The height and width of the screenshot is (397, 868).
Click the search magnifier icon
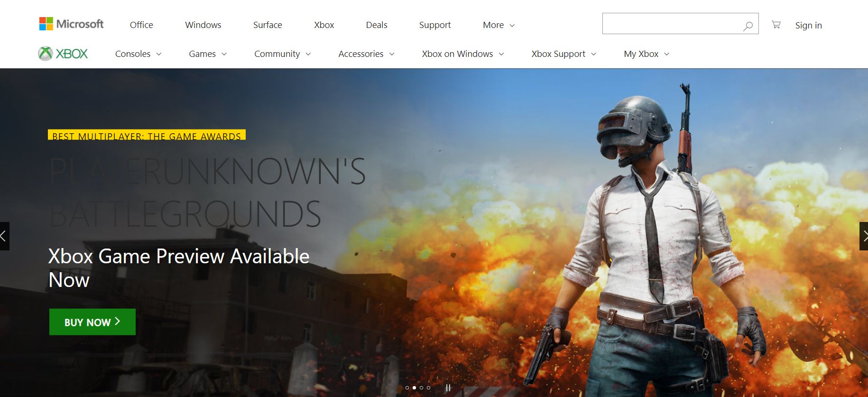(748, 26)
